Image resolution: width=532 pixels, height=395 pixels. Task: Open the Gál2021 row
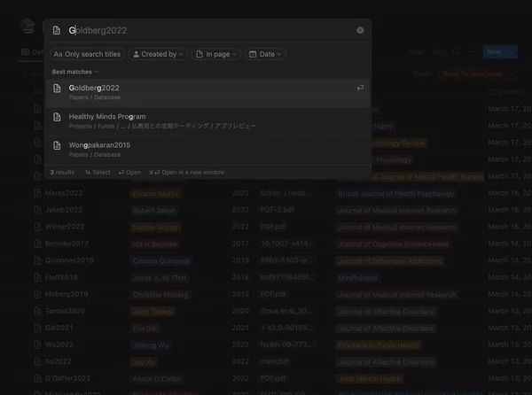click(x=59, y=328)
